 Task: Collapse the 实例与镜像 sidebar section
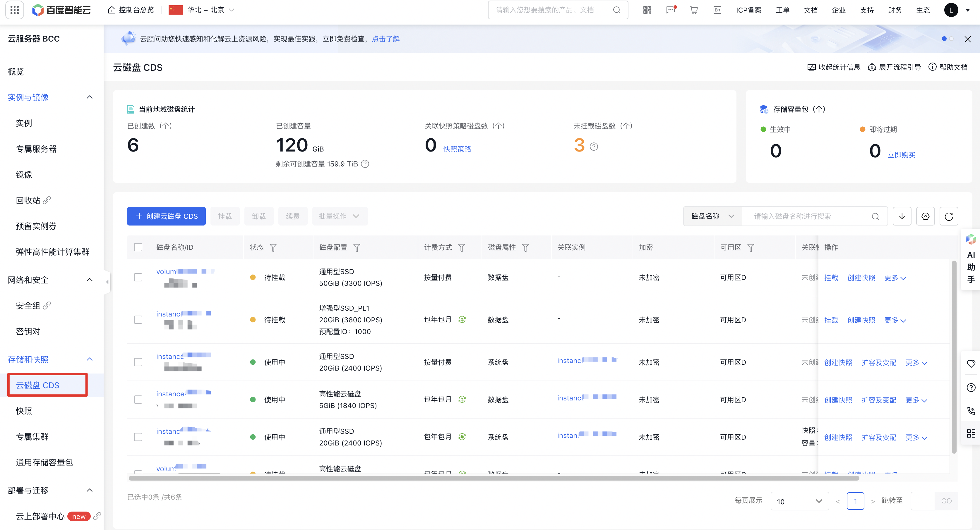point(89,97)
